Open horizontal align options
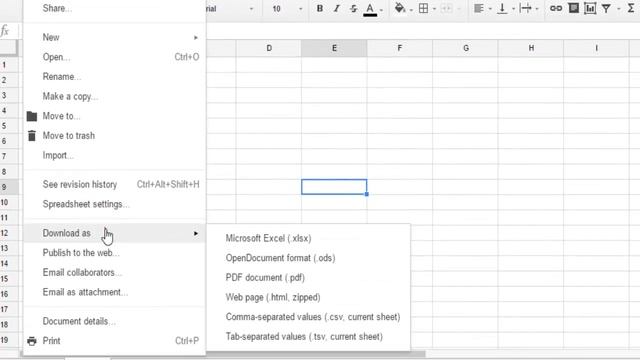640x360 pixels. (479, 8)
